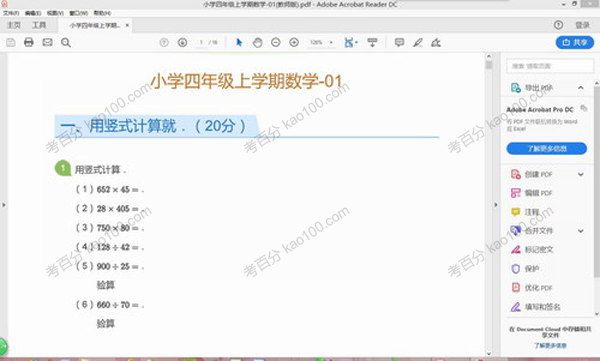Copy icon beside Adobe Acrobat Pro DC
The width and height of the screenshot is (600, 361).
pyautogui.click(x=584, y=108)
